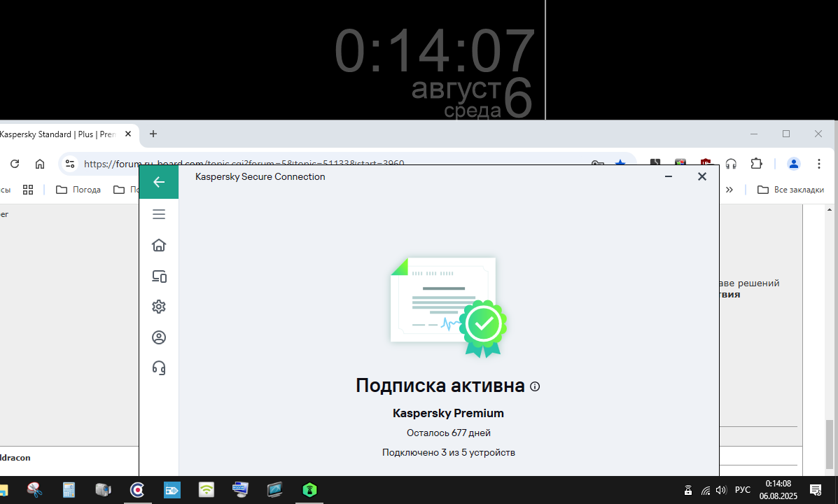
Task: Reload the page in Chrome
Action: (15, 164)
